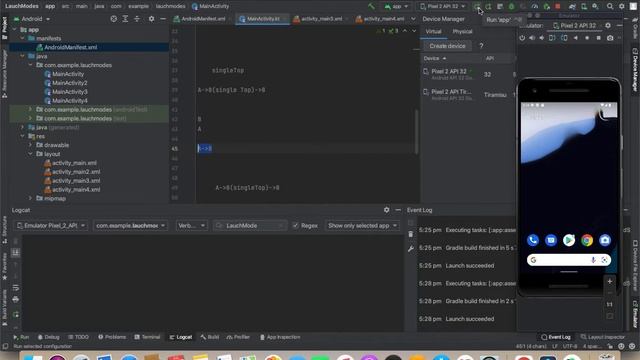The width and height of the screenshot is (640, 360).
Task: Toggle the Regex checkbox in Logcat
Action: coord(296,225)
